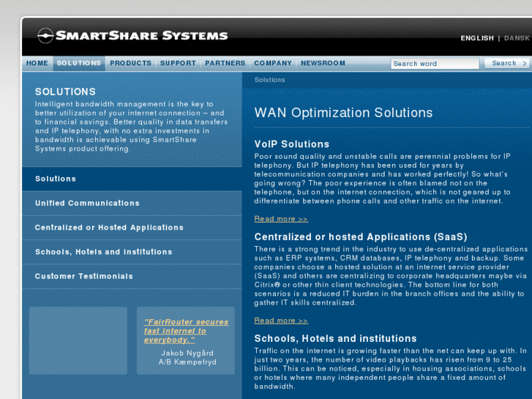Viewport: 532px width, 399px height.
Task: Open the HOME menu item
Action: [37, 64]
